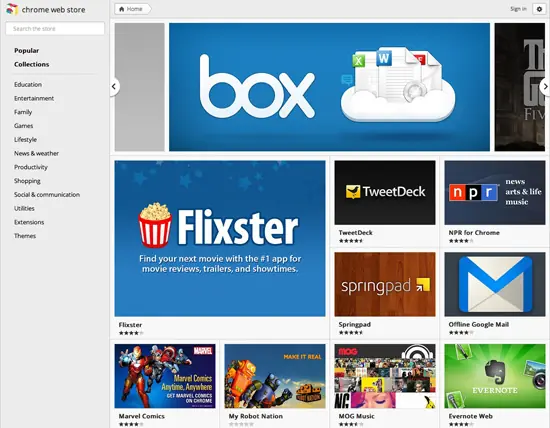Select the Productivity category
The image size is (550, 428).
[x=31, y=167]
